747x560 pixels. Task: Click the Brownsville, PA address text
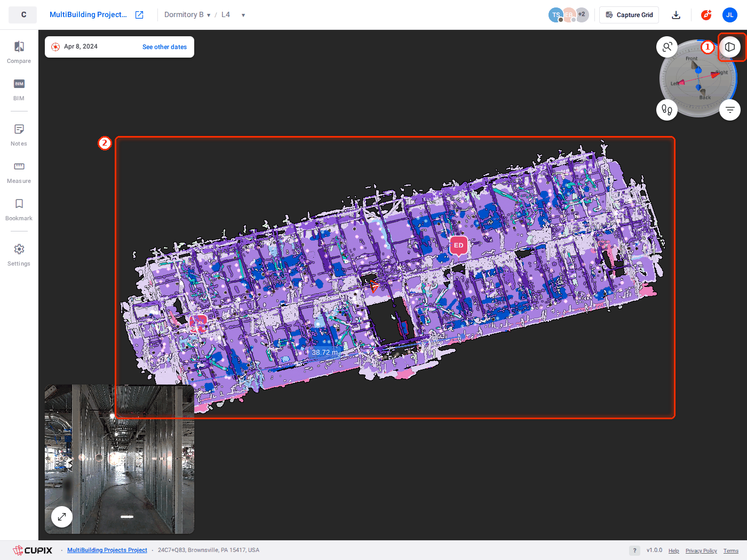(x=209, y=550)
